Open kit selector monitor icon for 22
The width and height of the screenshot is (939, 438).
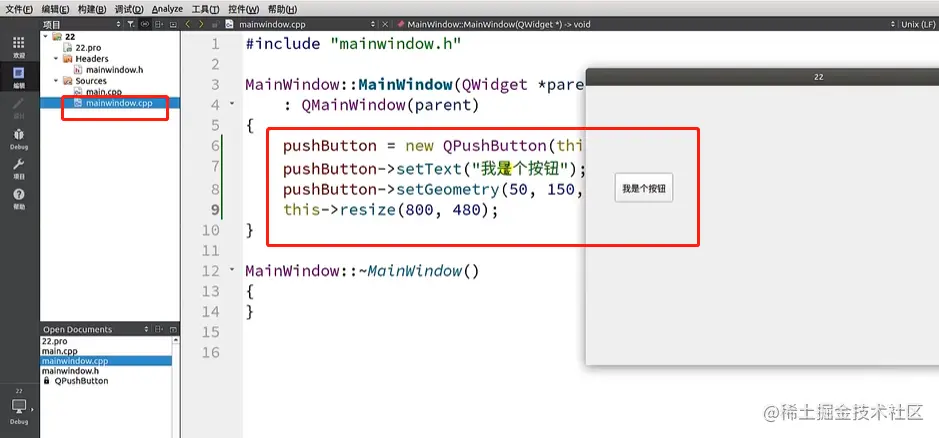coord(19,406)
